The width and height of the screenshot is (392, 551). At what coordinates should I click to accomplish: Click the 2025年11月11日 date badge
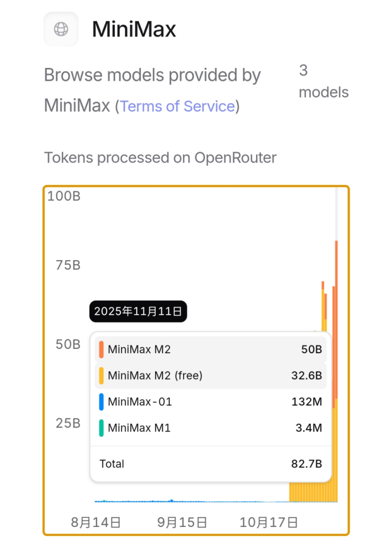tap(138, 311)
